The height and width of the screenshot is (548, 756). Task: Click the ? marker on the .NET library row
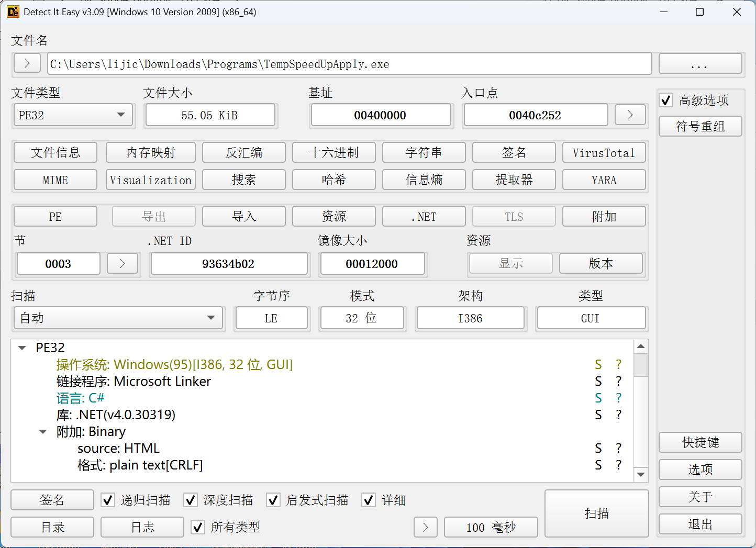[618, 415]
